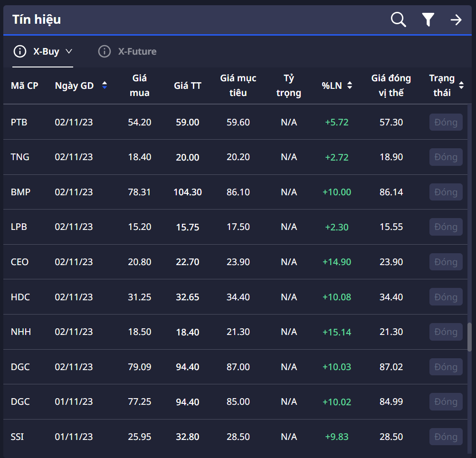This screenshot has width=476, height=458.
Task: Open the search magnifier icon
Action: [x=398, y=19]
